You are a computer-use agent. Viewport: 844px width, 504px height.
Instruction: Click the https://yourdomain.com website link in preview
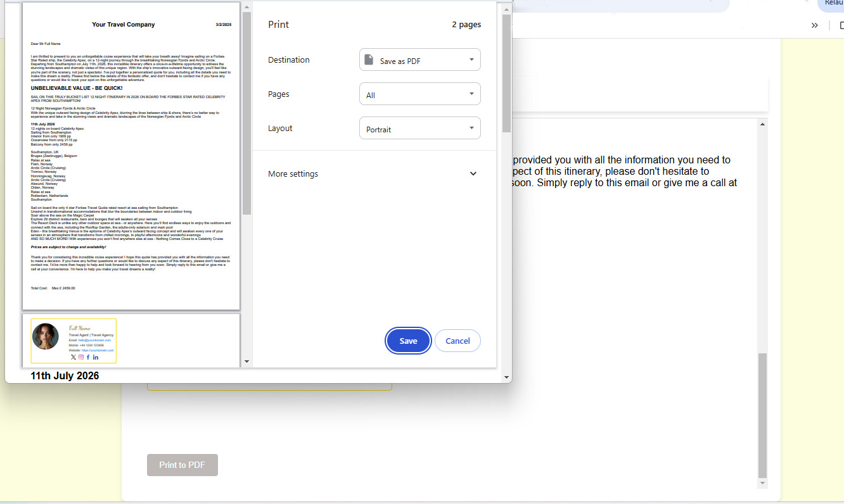pyautogui.click(x=98, y=350)
